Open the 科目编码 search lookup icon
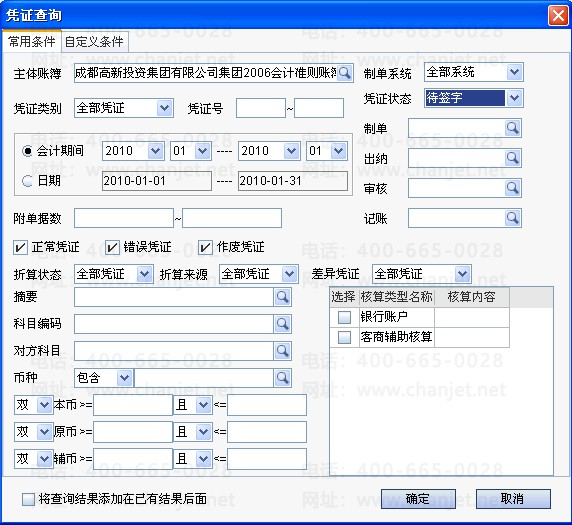Screen dimensions: 572x525 coord(282,324)
